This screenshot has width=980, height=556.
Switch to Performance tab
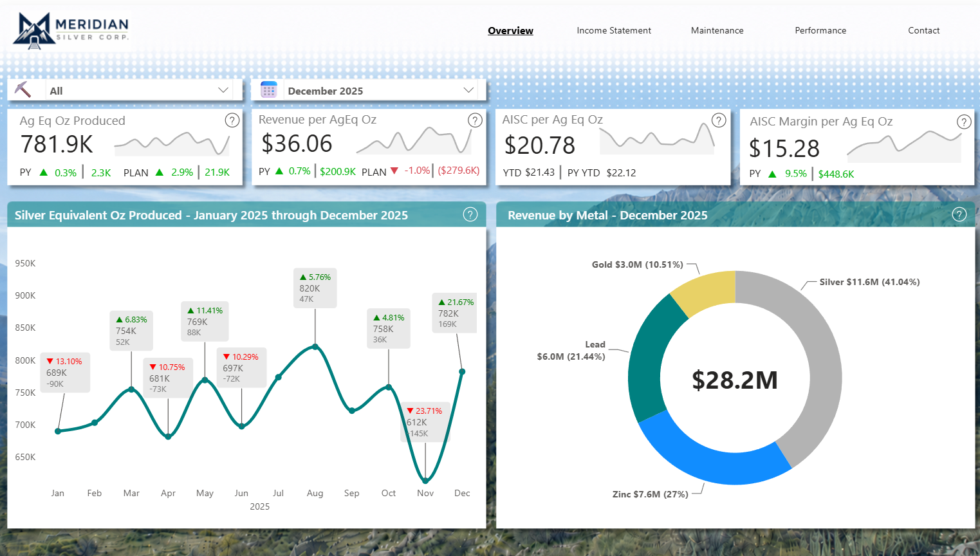tap(820, 30)
